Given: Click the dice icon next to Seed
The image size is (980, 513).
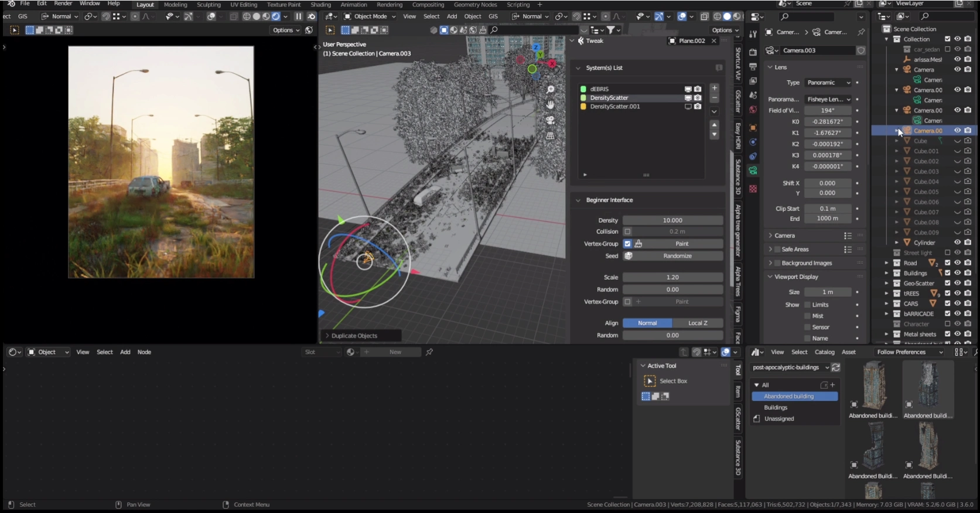Looking at the screenshot, I should 628,256.
